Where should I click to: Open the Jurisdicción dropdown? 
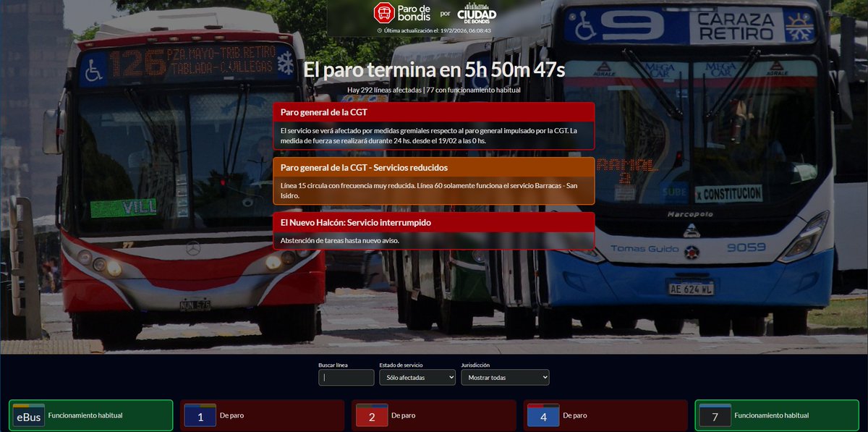[505, 377]
